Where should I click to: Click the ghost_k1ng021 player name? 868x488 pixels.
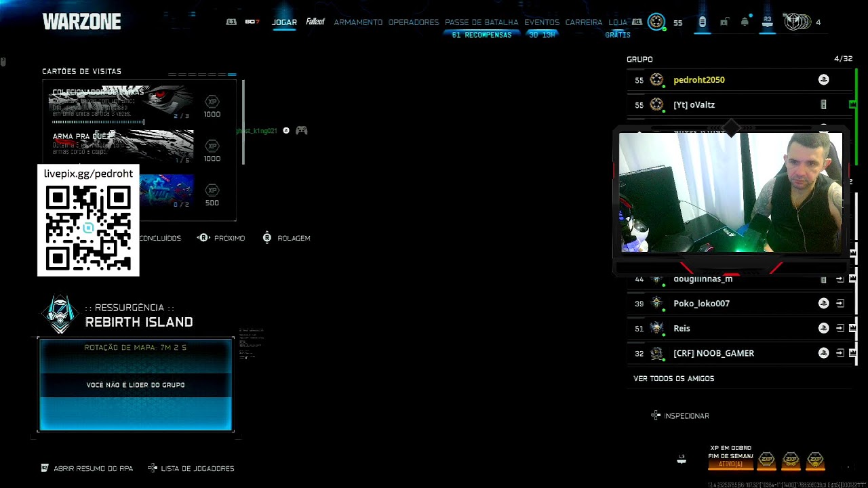click(256, 131)
